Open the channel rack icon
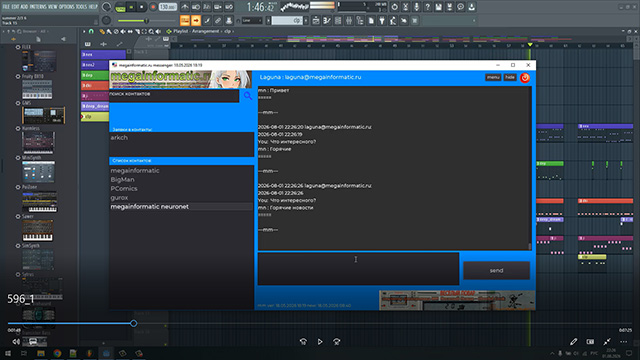The height and width of the screenshot is (360, 640). coord(338,20)
